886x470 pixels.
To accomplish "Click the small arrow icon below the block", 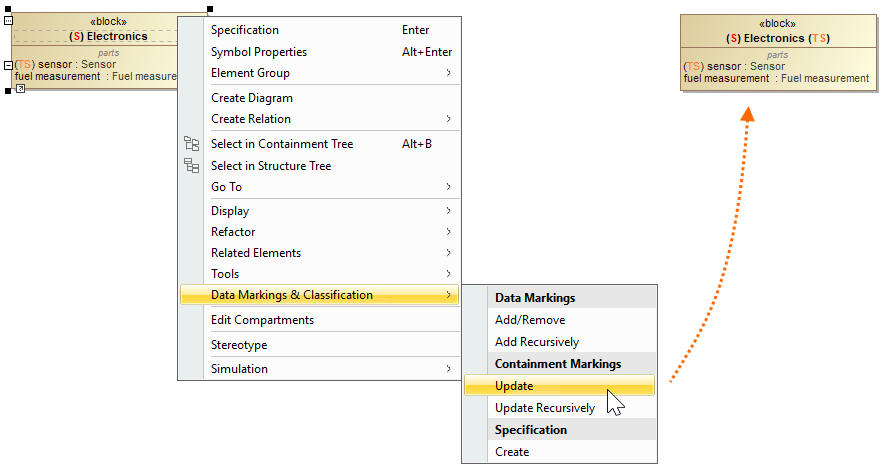I will click(x=20, y=89).
